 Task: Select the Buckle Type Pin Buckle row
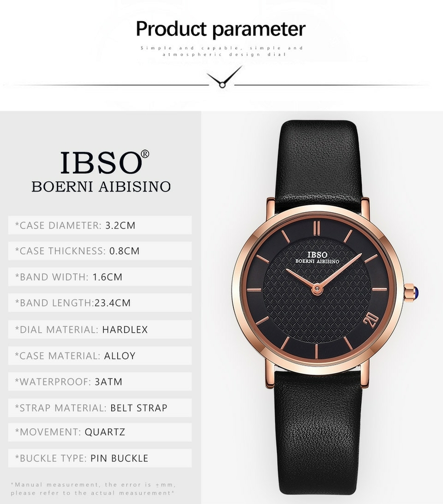point(100,458)
